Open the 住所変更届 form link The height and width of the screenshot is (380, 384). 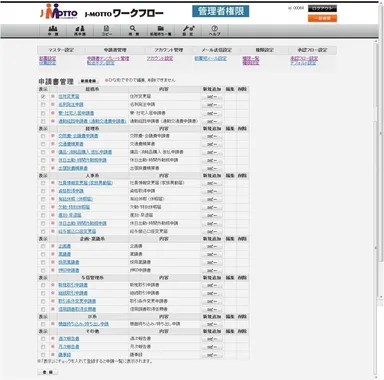coord(69,96)
